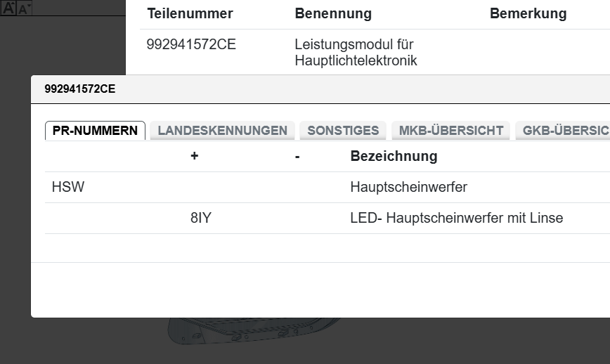
Task: Open the LANDESKENNUNGEN tab
Action: click(x=222, y=131)
